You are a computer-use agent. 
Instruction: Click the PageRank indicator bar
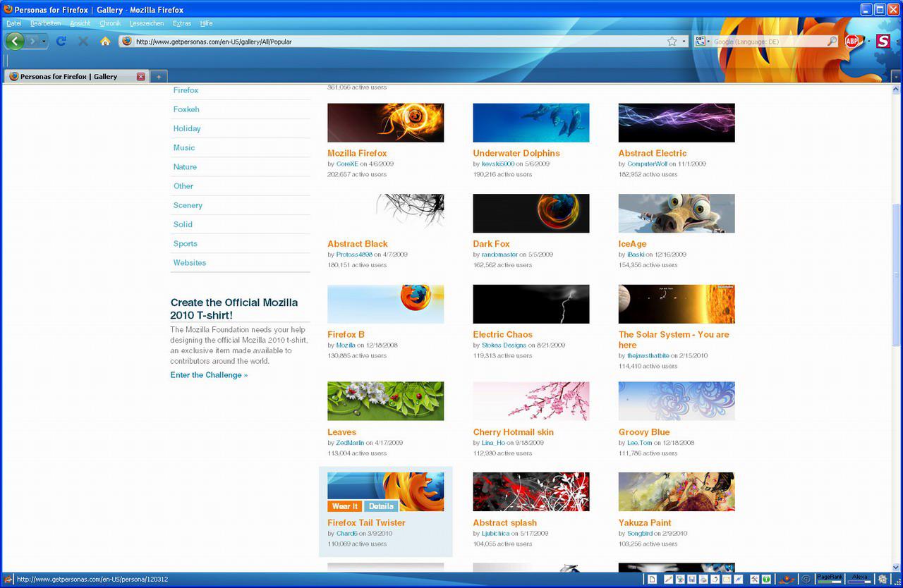830,580
